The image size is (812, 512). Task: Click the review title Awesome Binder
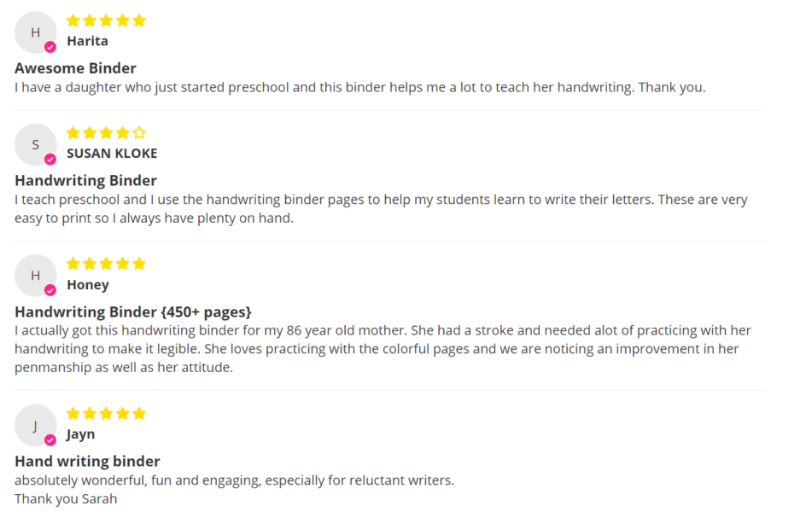[76, 68]
